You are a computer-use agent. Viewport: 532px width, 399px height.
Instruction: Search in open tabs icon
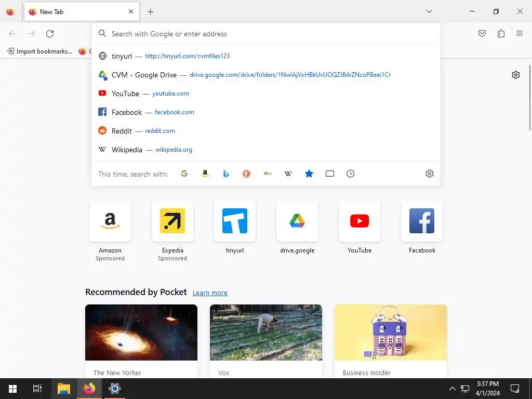pyautogui.click(x=330, y=174)
